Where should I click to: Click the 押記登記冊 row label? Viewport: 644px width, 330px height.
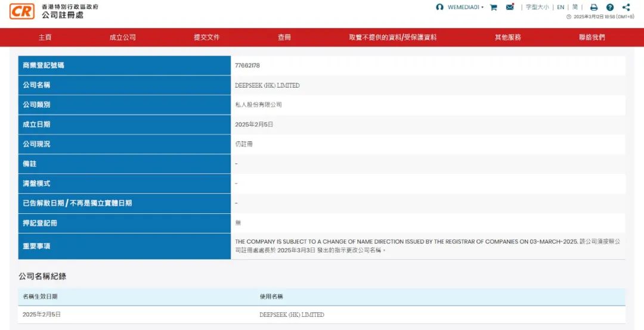(x=40, y=223)
